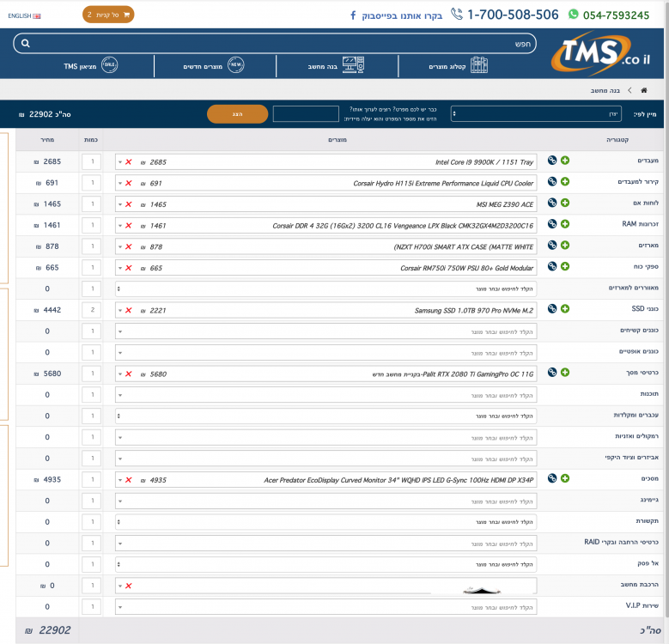The width and height of the screenshot is (669, 644).
Task: Open speakers and headphones dropdown
Action: 326,438
